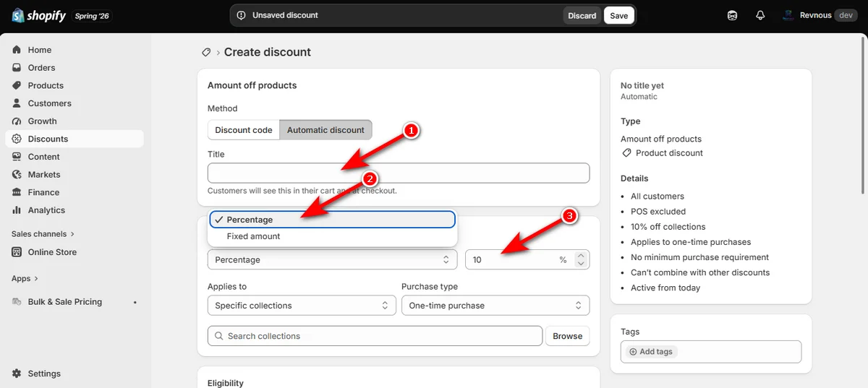The width and height of the screenshot is (868, 388).
Task: Open Online Store sales channel
Action: [75, 252]
